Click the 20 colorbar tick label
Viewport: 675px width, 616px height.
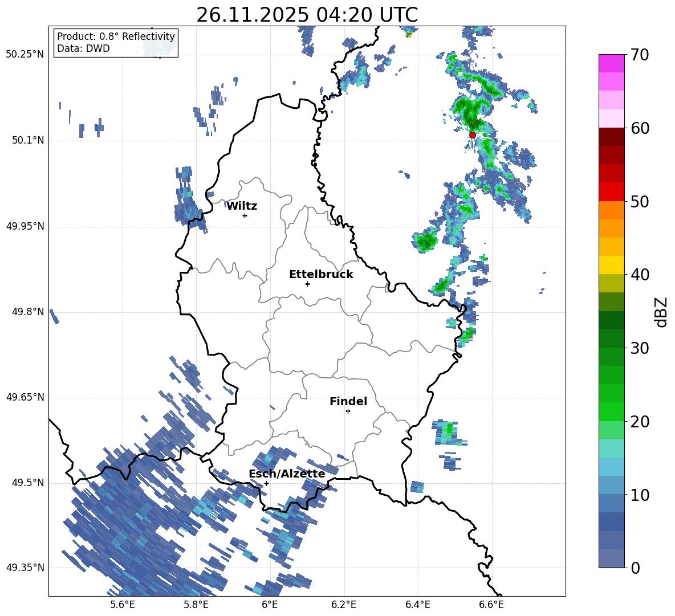click(639, 421)
